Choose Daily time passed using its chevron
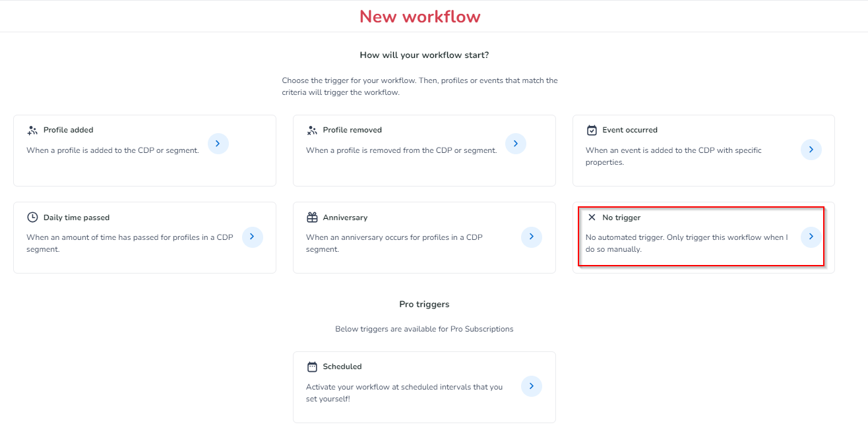Image resolution: width=868 pixels, height=439 pixels. pos(252,237)
